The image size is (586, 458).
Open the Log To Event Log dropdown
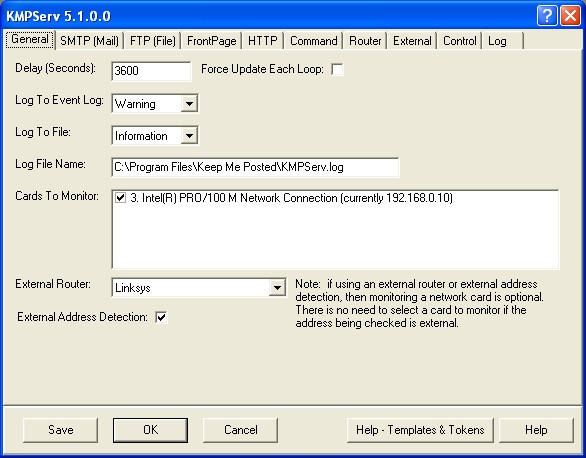pos(189,103)
